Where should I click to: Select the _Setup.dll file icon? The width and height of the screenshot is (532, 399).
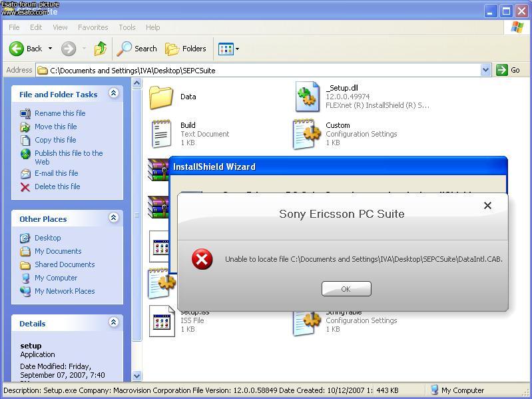[x=307, y=97]
